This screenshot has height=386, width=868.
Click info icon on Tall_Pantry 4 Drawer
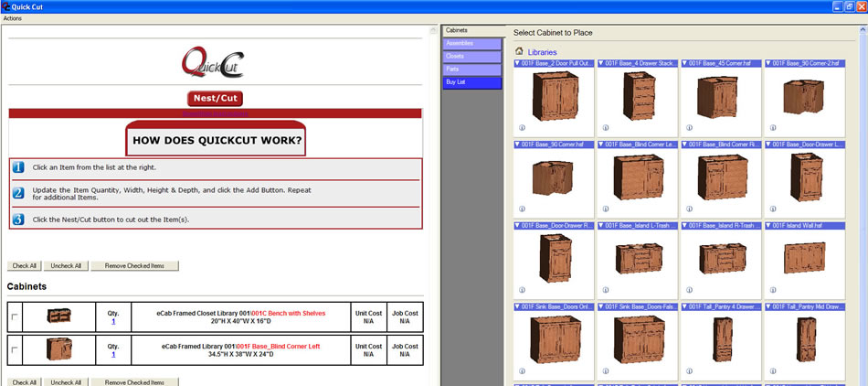pyautogui.click(x=689, y=371)
